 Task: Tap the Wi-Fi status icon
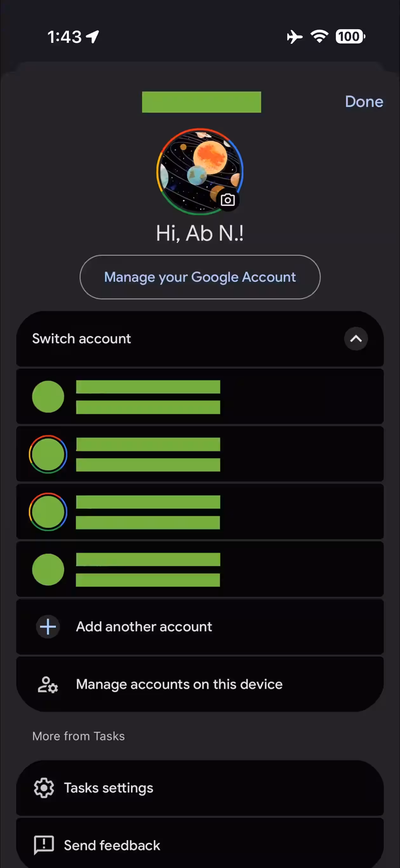click(x=319, y=36)
